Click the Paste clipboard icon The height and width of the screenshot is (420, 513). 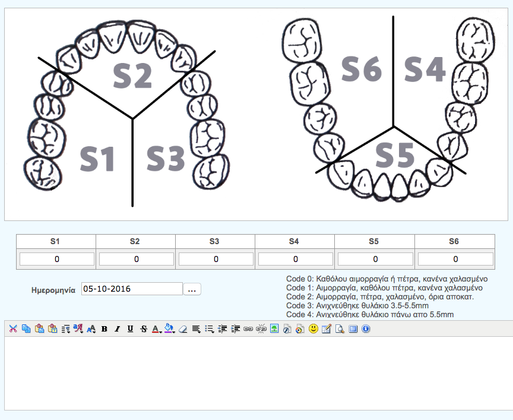(39, 329)
